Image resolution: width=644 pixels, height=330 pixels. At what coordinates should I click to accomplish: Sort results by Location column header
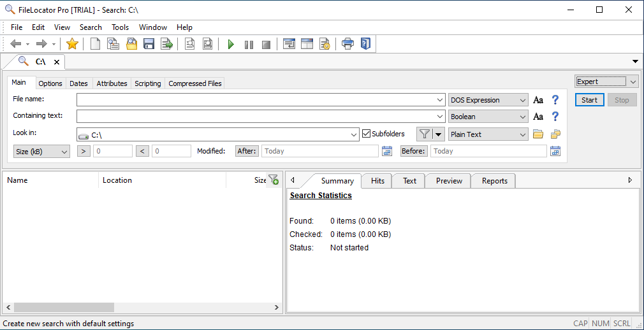pyautogui.click(x=162, y=180)
